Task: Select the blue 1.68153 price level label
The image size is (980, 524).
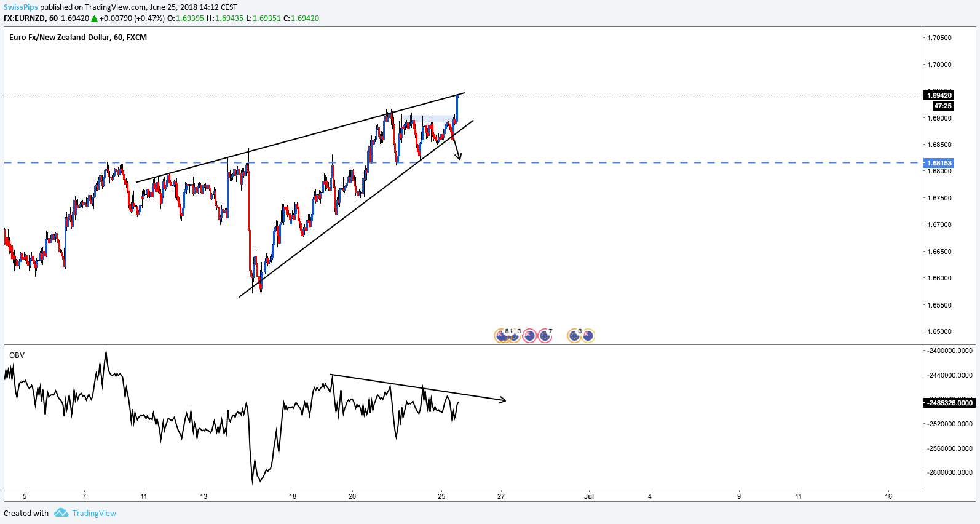Action: pyautogui.click(x=939, y=163)
